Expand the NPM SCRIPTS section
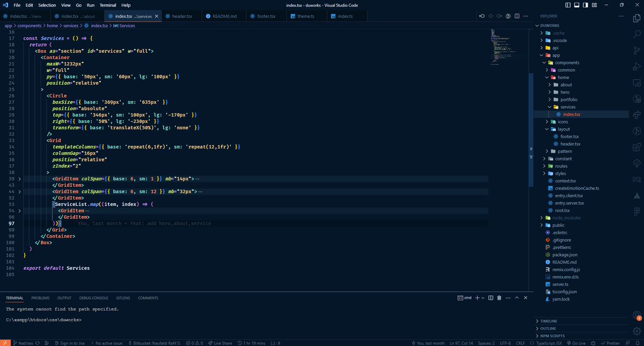Screen dimensions: 644x346 pos(582,336)
